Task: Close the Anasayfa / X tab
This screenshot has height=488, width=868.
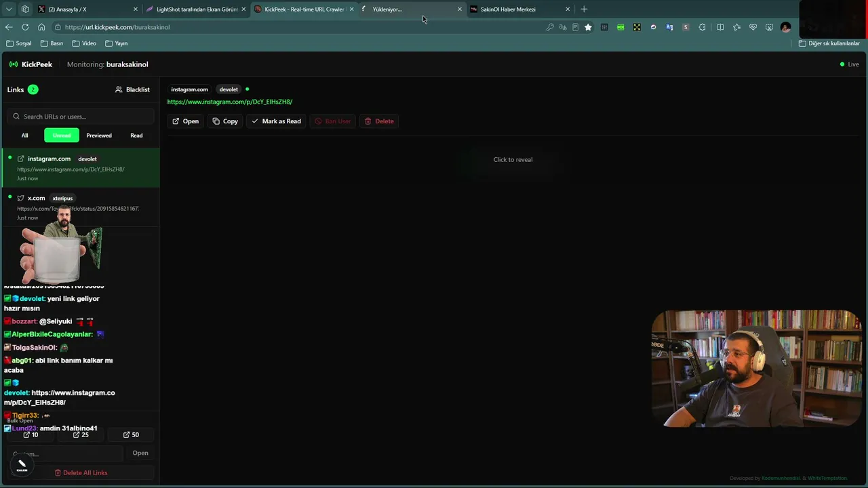Action: click(136, 9)
